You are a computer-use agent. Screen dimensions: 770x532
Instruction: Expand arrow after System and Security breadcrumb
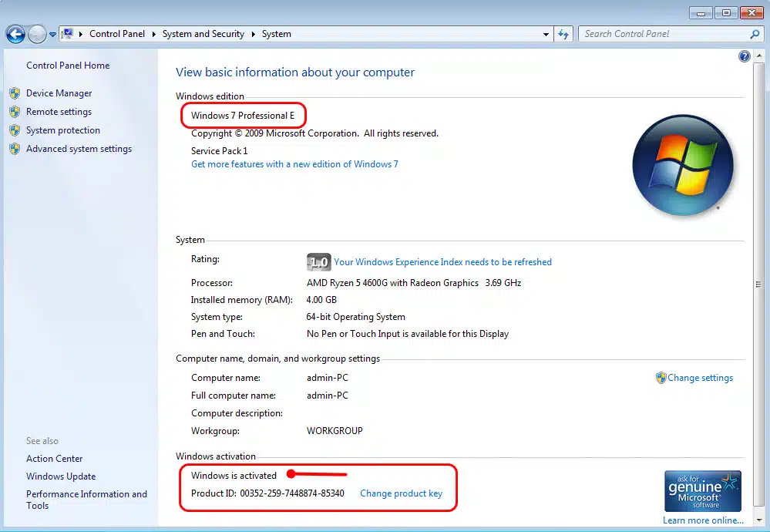coord(254,34)
